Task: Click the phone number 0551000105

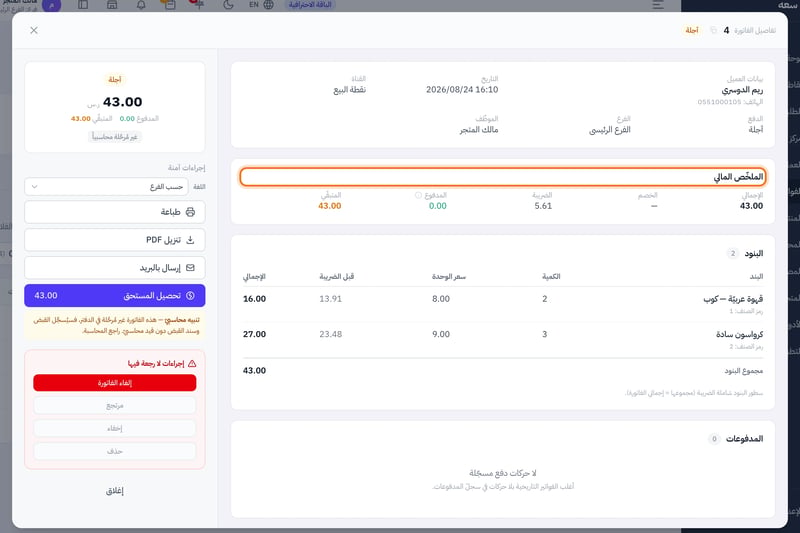Action: pos(719,102)
